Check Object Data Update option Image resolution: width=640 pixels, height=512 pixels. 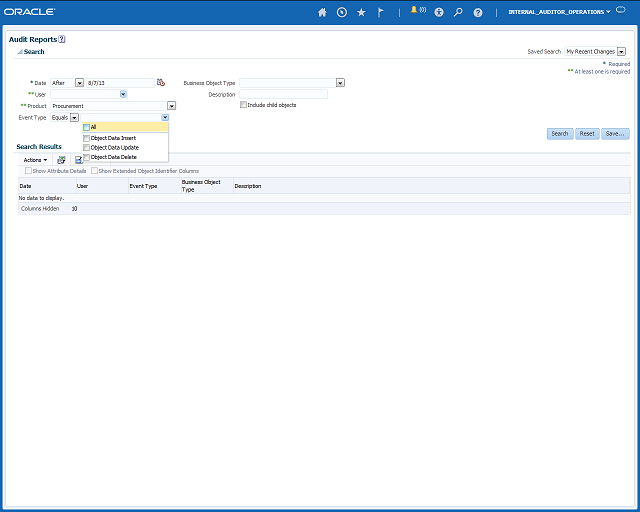(86, 148)
